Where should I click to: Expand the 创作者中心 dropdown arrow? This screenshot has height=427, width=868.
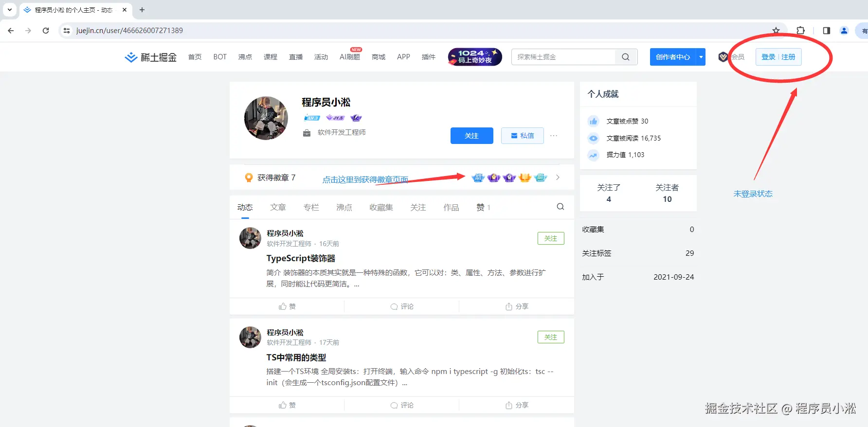701,57
